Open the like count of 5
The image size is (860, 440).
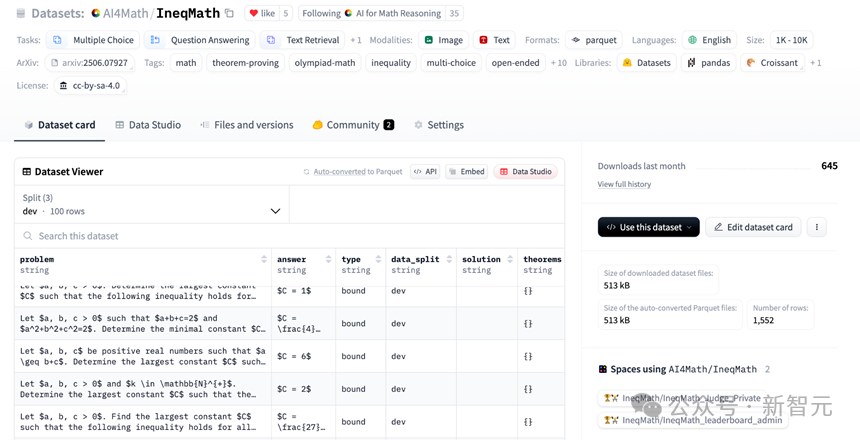point(285,13)
